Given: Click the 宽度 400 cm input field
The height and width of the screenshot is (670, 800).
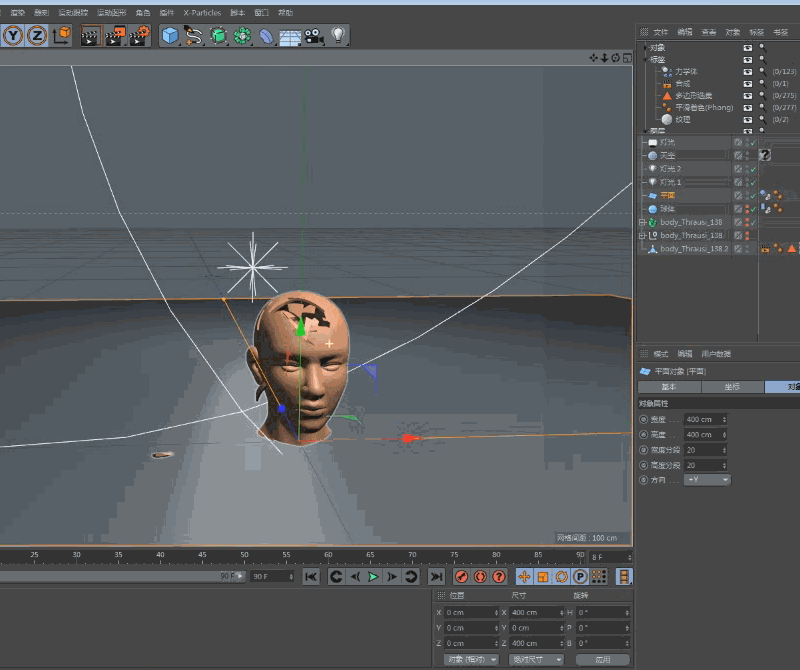Looking at the screenshot, I should pos(706,419).
